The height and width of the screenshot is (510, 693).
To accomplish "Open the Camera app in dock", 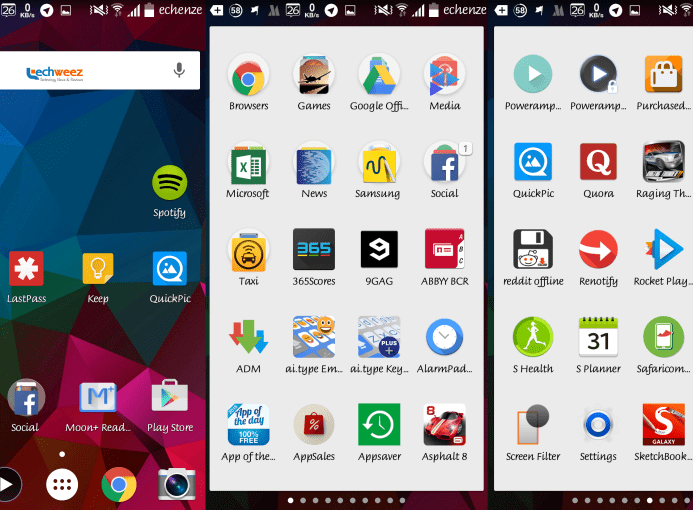I will coord(177,484).
